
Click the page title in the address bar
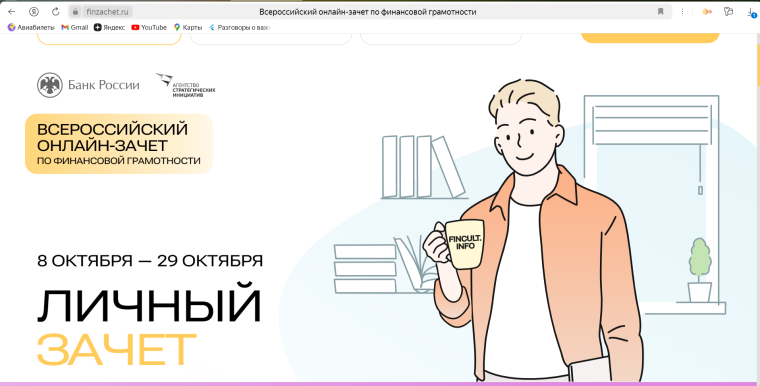coord(367,12)
